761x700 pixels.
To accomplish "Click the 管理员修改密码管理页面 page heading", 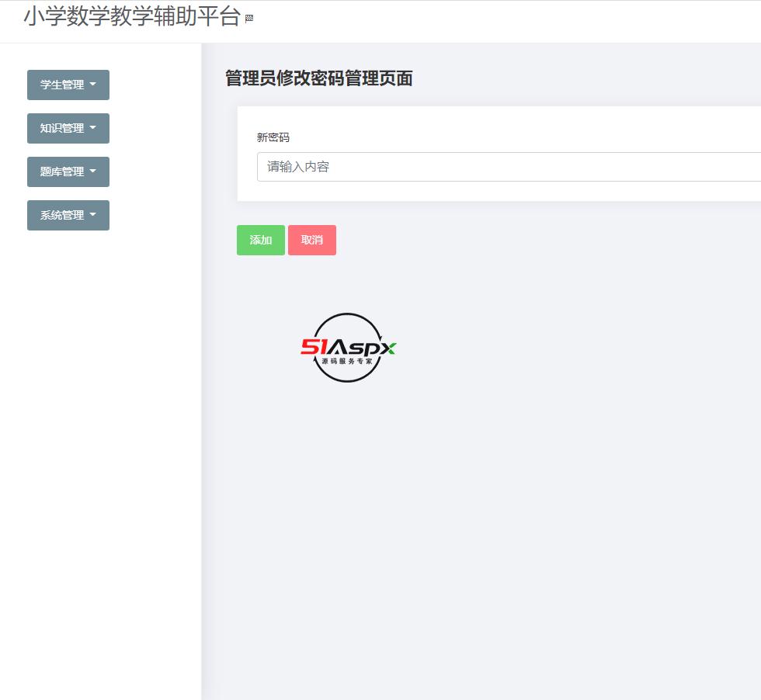I will point(317,78).
